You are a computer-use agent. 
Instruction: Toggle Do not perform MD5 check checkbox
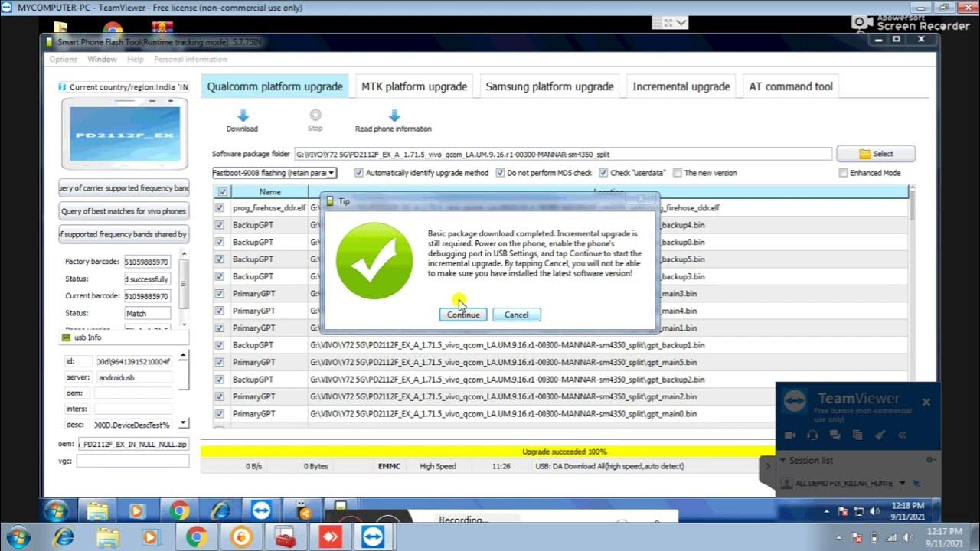[501, 173]
